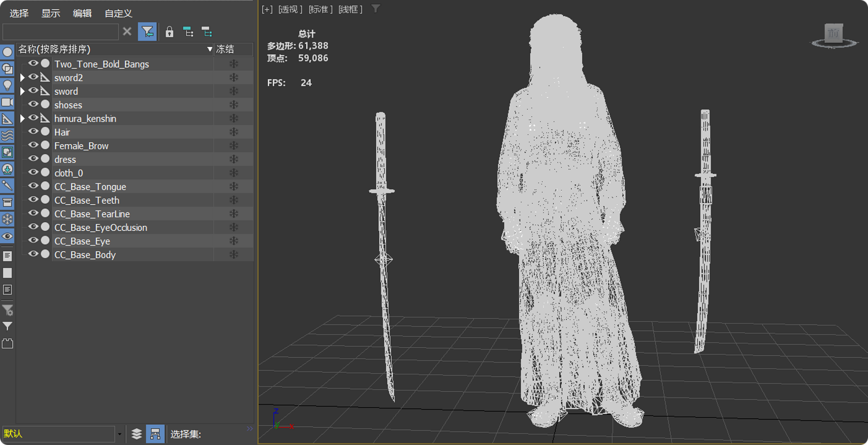
Task: Click the sidebar funnel icon with a gear
Action: [x=7, y=310]
